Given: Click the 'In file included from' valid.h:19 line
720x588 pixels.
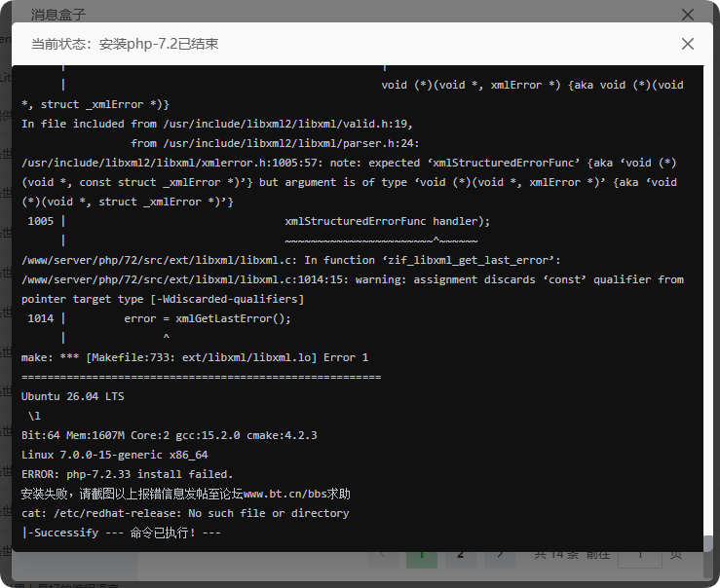Looking at the screenshot, I should click(216, 124).
